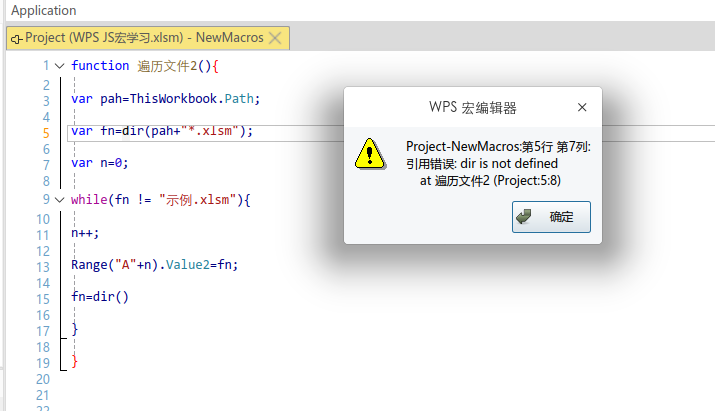715x411 pixels.
Task: Click the error text "dir is not defined"
Action: (x=509, y=163)
